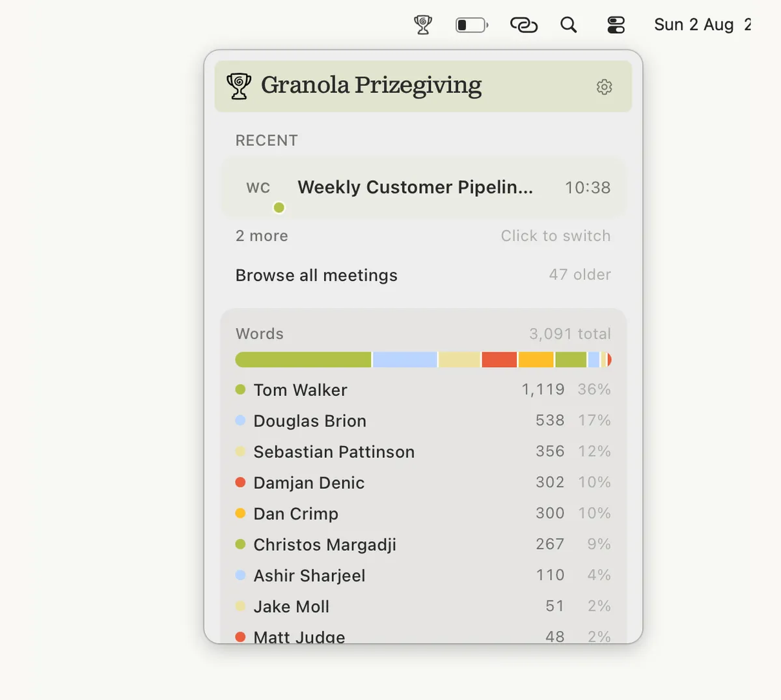Viewport: 781px width, 700px height.
Task: Click Sebastian Pattinson's 12% share
Action: click(x=594, y=451)
